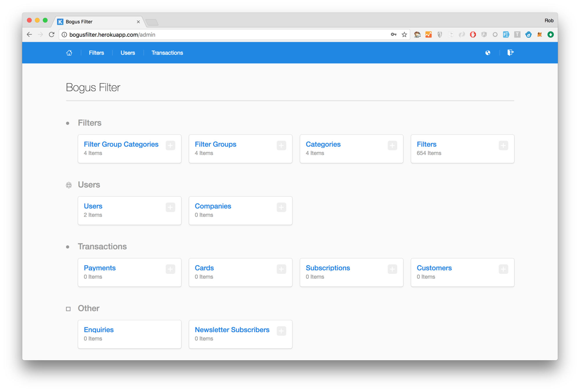Viewport: 580px width, 392px height.
Task: Go to Customers list
Action: coord(434,268)
